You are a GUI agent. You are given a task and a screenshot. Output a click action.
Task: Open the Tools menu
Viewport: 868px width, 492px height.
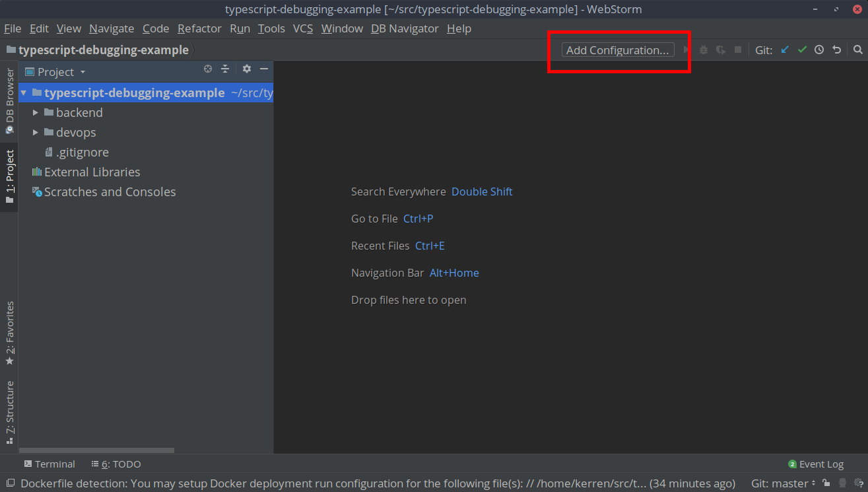point(271,28)
